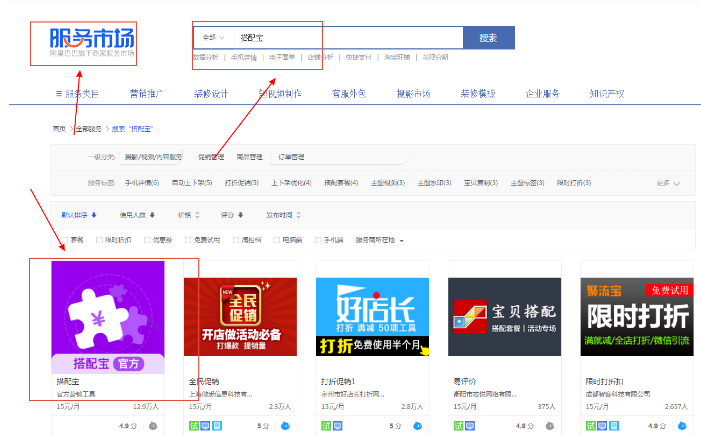Screen dimensions: 701x435
Task: Open the red 全民促销 thumbnail
Action: [x=240, y=317]
